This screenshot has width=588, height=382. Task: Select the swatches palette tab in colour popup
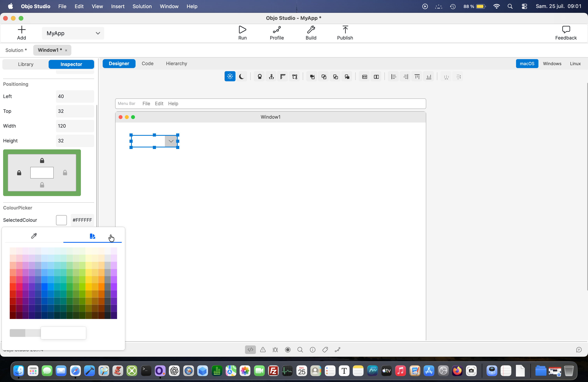tap(92, 236)
